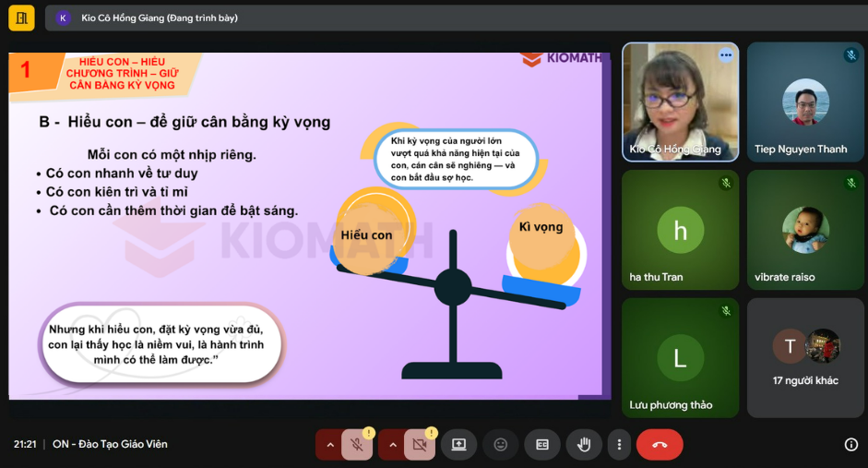The image size is (868, 468).
Task: Click the shared presentation slide
Action: [x=309, y=226]
